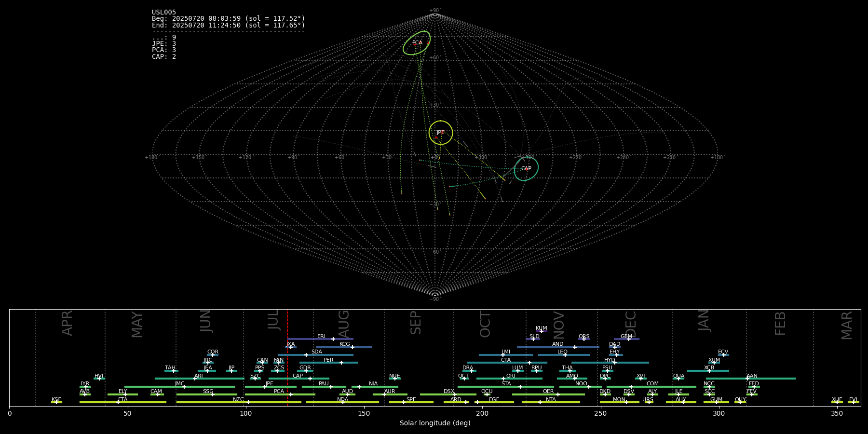
Task: Select the SDA shower activity bar
Action: tap(315, 355)
